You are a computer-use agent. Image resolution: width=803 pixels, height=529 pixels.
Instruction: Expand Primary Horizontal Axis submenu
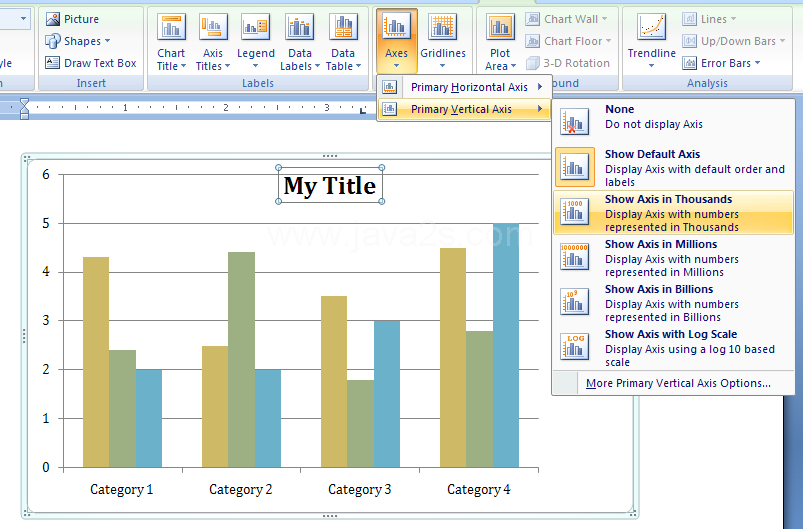pos(464,87)
